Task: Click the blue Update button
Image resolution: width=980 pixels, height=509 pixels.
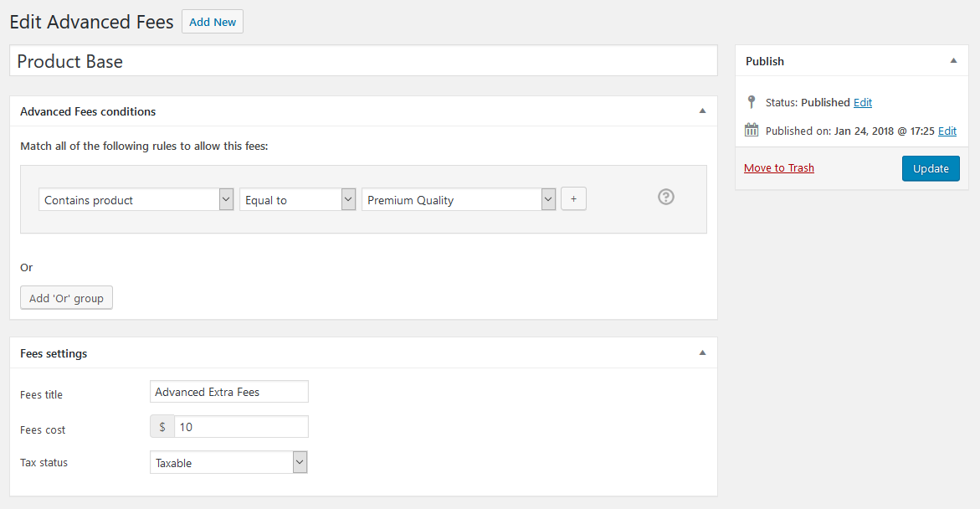Action: click(931, 168)
